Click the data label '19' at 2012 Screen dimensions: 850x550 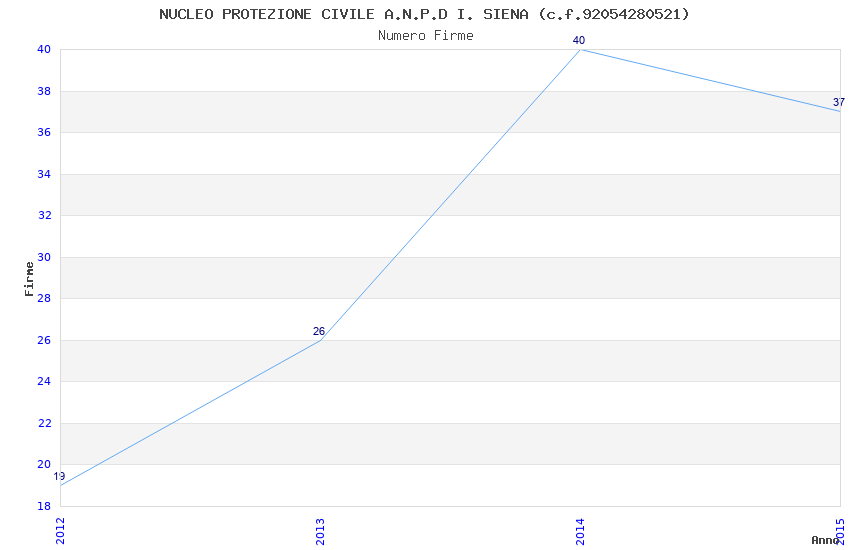(59, 476)
